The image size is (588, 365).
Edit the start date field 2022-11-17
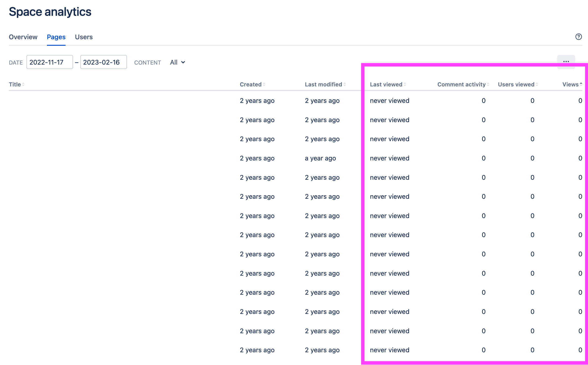[50, 62]
